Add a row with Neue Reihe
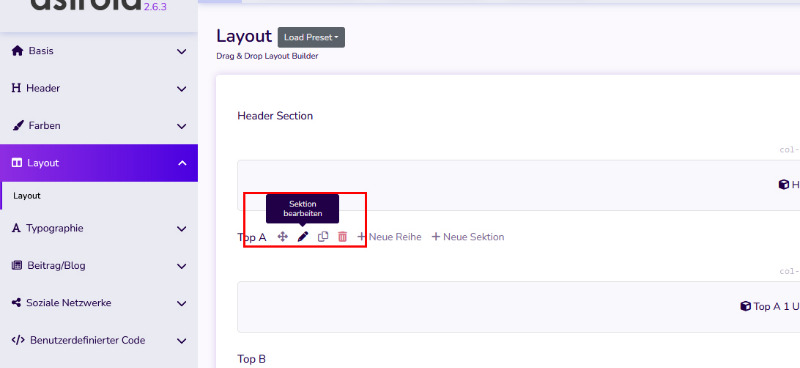Viewport: 800px width, 368px height. [389, 237]
